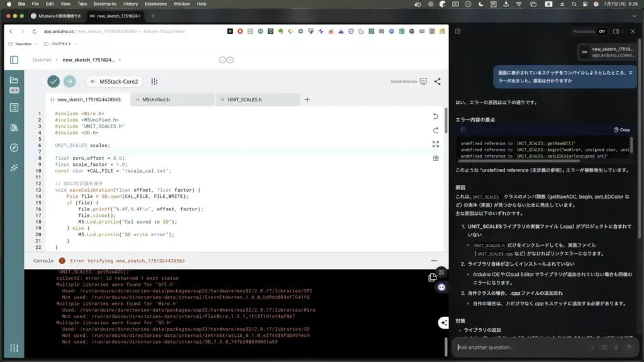Open the Reference compass icon in the sidebar
Screen dimensions: 644x362
point(14,148)
